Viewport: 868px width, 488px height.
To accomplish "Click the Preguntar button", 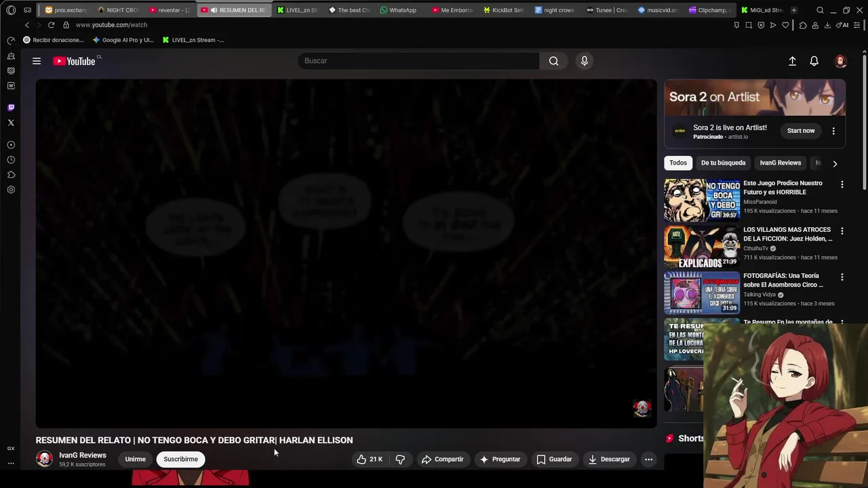I will (x=500, y=460).
